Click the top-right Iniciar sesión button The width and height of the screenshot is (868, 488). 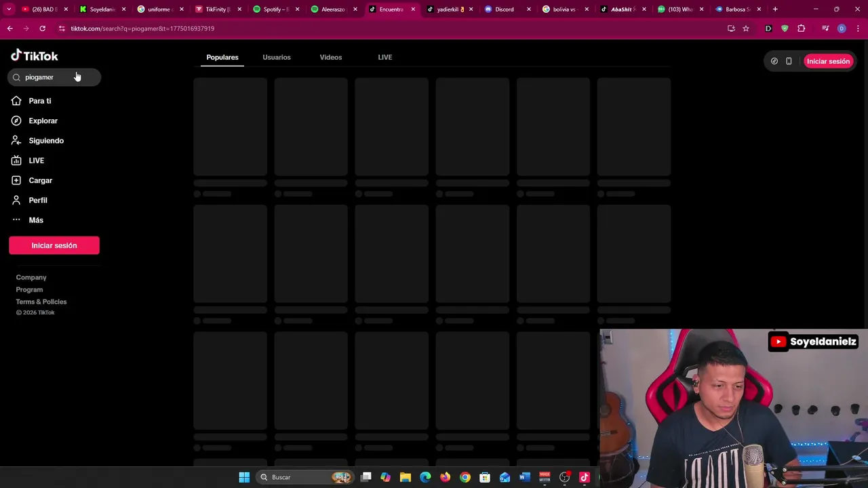click(x=828, y=61)
